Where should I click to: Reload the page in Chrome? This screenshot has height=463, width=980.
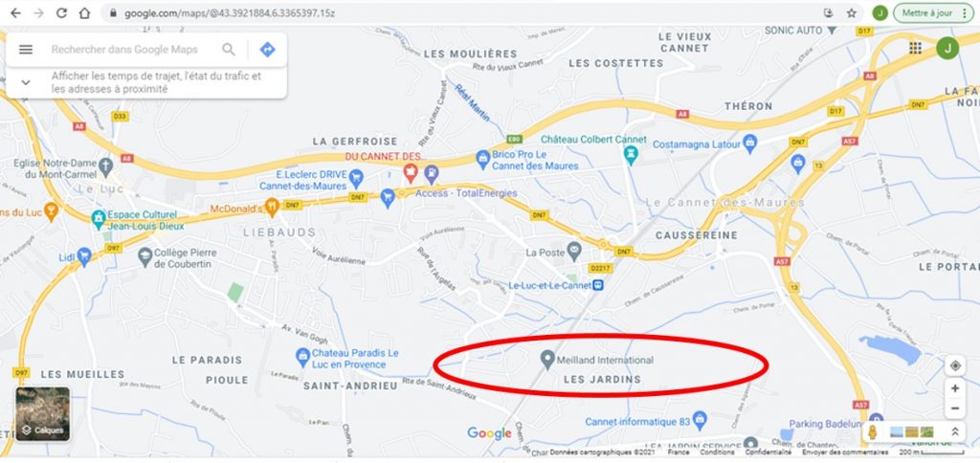coord(61,13)
